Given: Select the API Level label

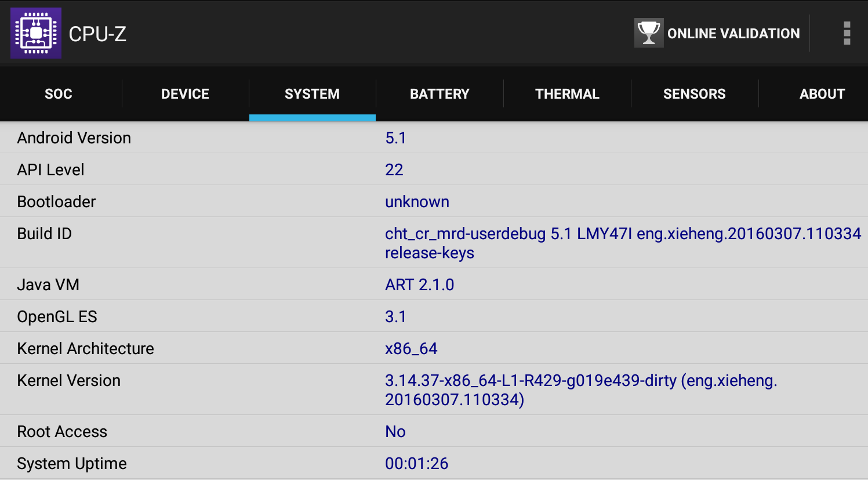Looking at the screenshot, I should [x=50, y=170].
